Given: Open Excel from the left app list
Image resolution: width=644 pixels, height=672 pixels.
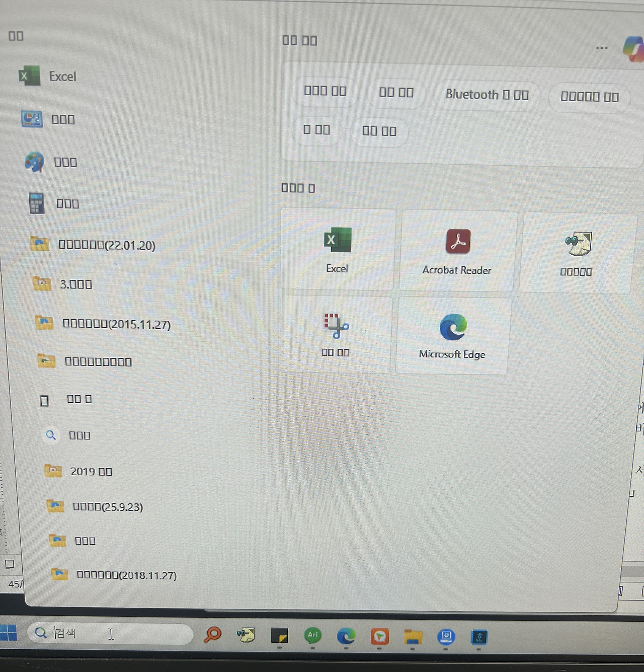Looking at the screenshot, I should point(48,77).
